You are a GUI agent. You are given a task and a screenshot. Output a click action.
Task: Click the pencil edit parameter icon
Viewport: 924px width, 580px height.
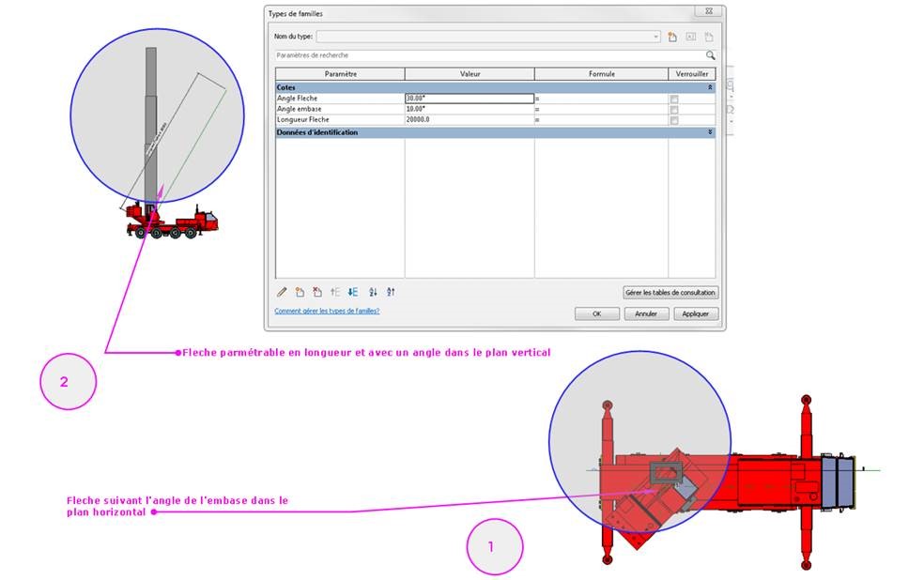coord(282,292)
